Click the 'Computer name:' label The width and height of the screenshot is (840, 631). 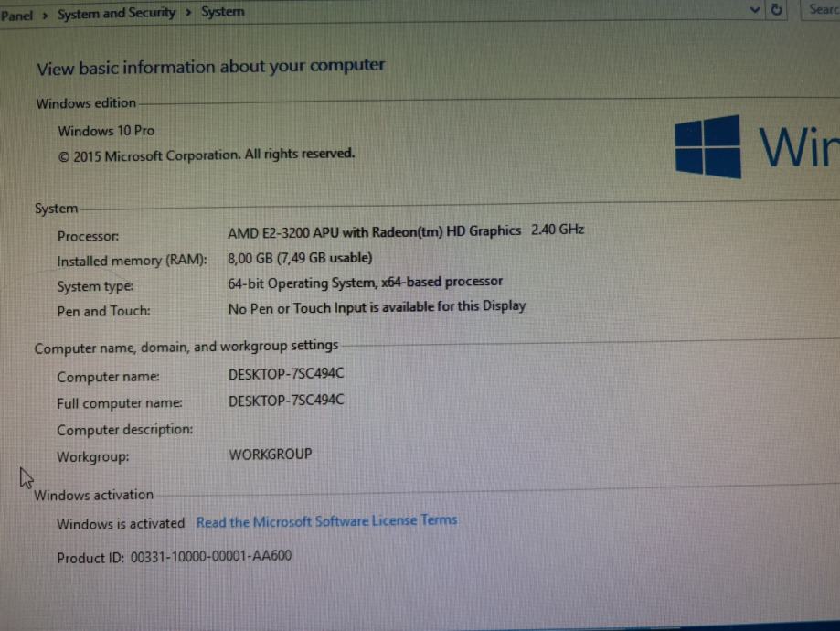[x=108, y=377]
